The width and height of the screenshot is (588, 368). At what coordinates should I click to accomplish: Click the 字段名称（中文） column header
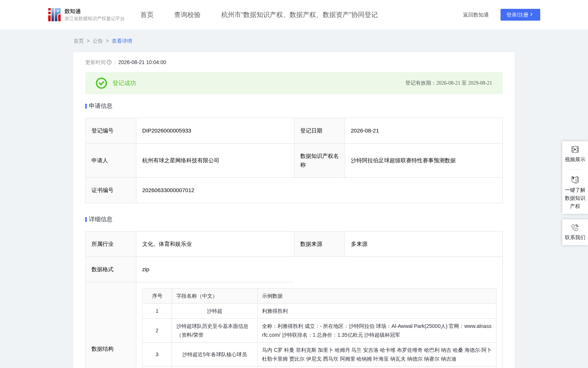point(215,296)
